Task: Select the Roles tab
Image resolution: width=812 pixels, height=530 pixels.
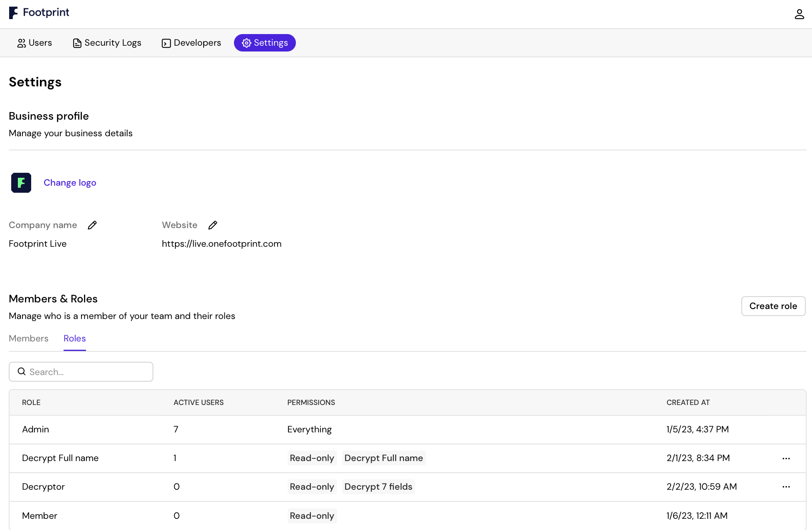Action: 75,339
